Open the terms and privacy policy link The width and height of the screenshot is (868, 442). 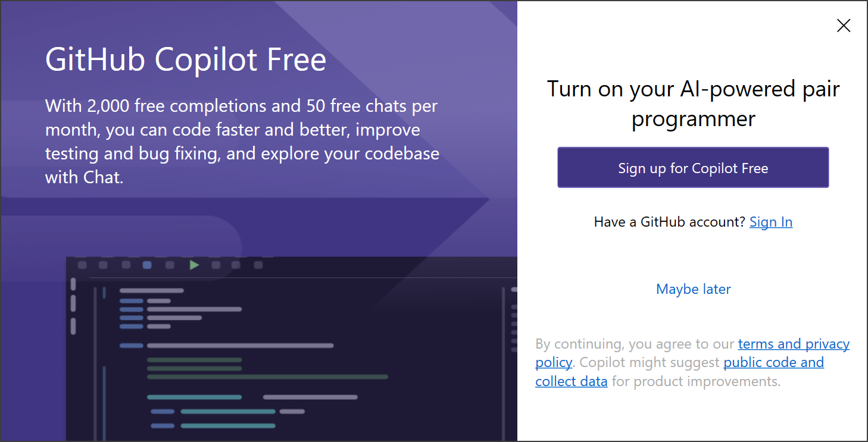794,344
